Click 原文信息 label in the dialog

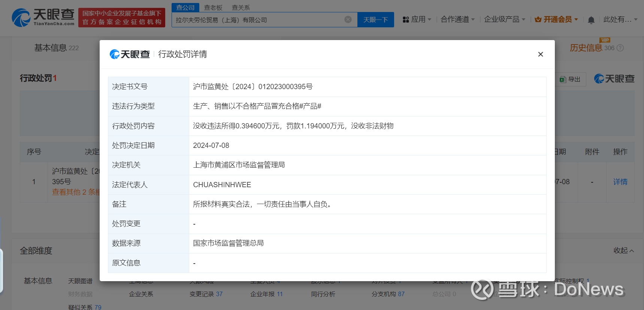pyautogui.click(x=126, y=263)
